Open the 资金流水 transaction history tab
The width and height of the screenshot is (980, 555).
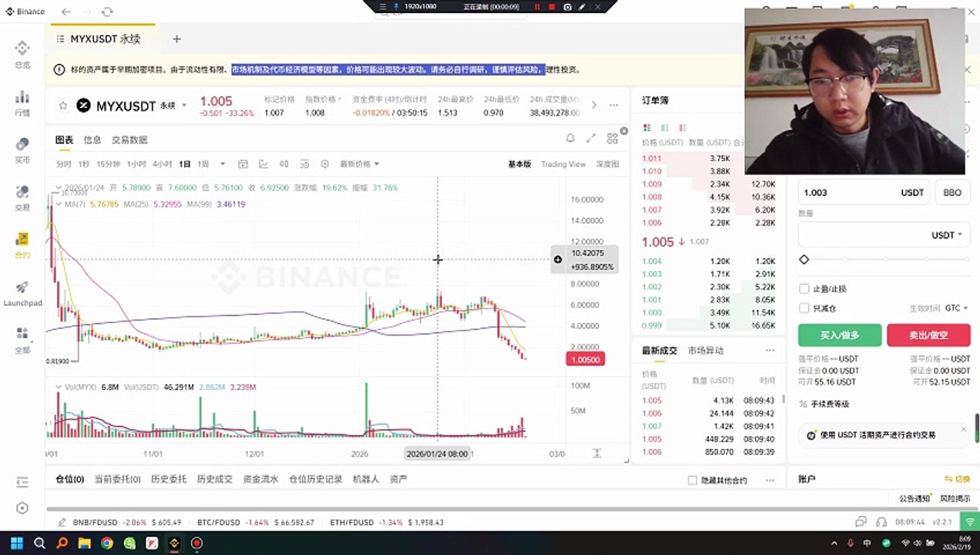pyautogui.click(x=260, y=479)
